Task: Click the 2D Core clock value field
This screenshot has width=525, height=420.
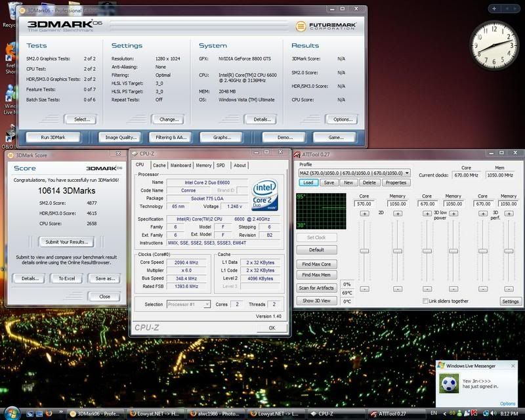Action: [x=364, y=203]
